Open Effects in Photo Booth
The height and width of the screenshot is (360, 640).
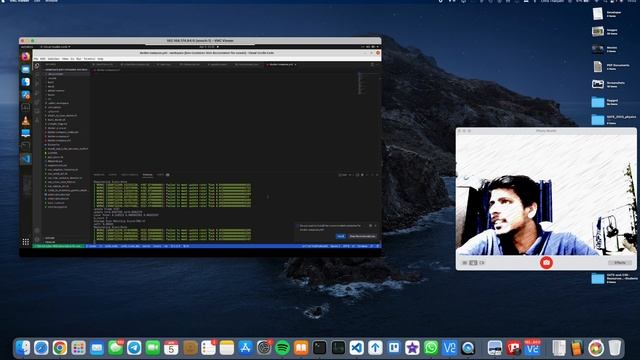coord(620,262)
